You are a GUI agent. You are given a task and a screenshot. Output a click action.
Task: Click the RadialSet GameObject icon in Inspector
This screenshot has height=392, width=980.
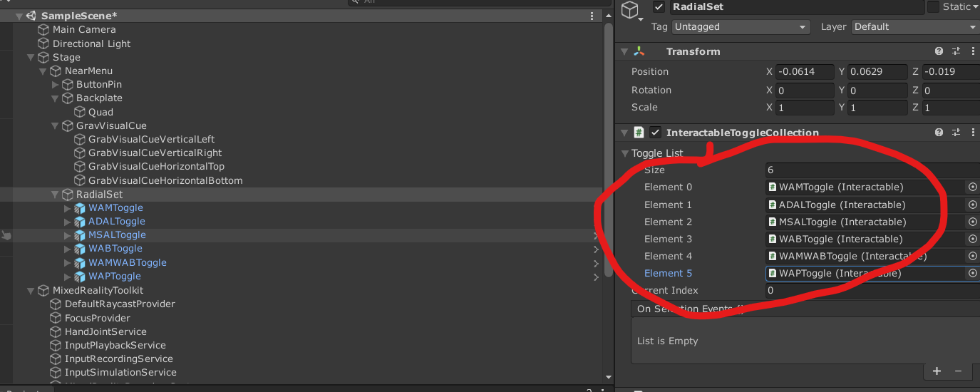pos(630,10)
